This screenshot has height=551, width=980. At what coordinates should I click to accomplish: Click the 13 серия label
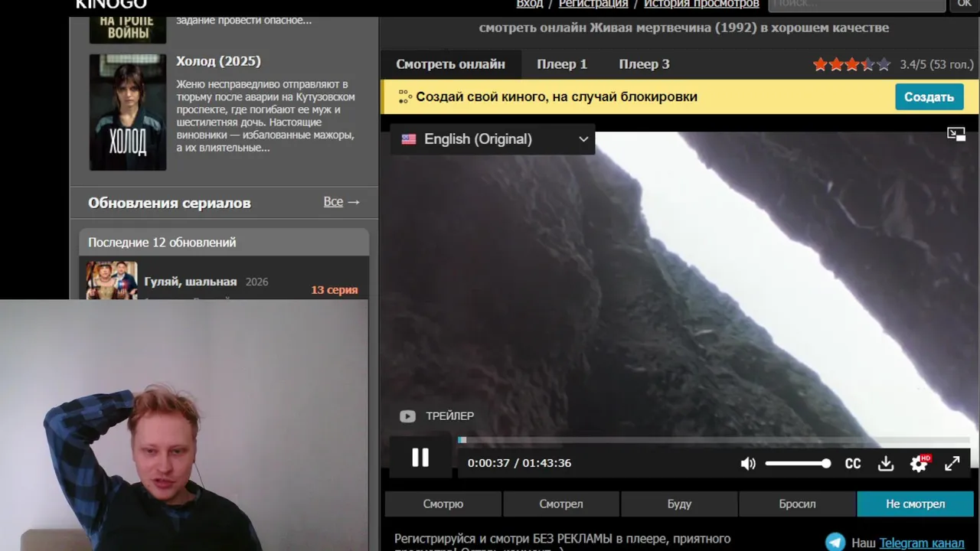tap(335, 290)
